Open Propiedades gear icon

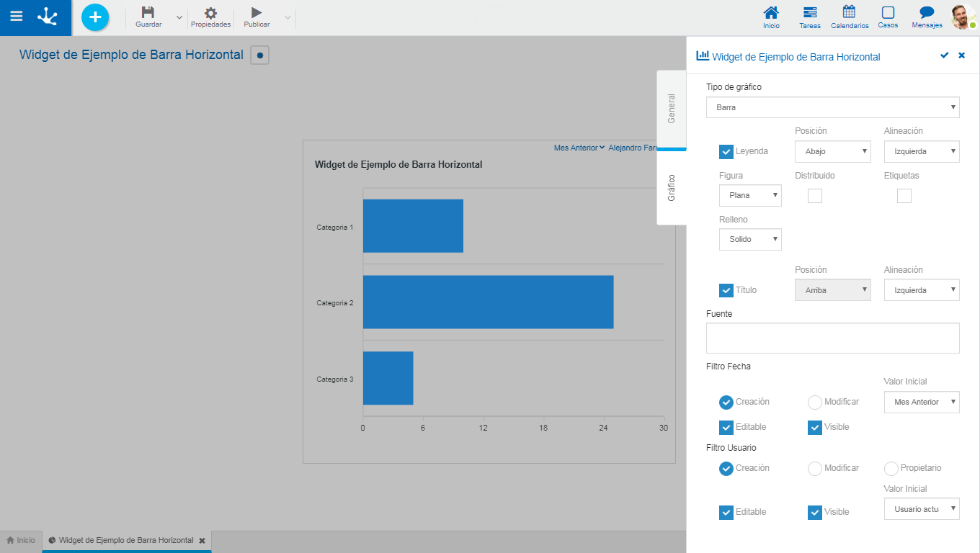click(x=210, y=12)
